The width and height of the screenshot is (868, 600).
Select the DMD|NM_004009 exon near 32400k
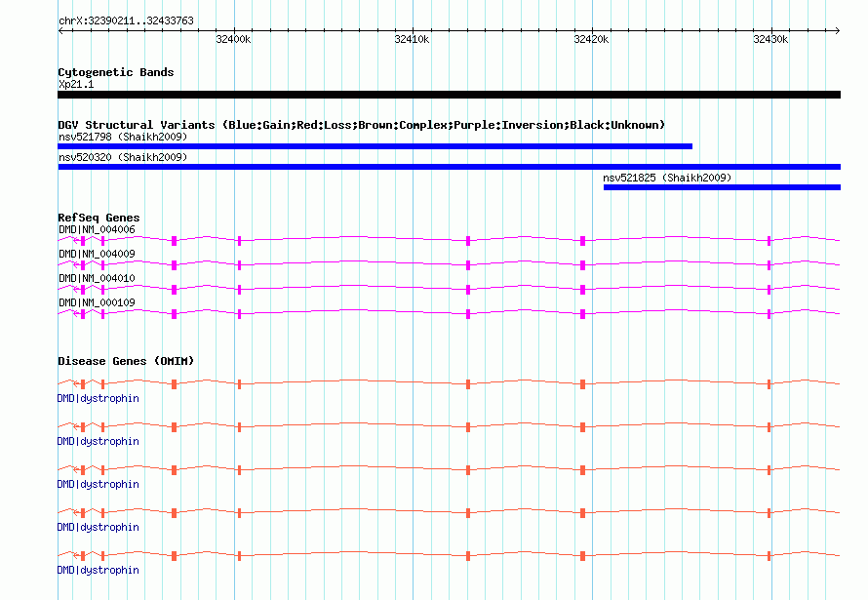239,265
